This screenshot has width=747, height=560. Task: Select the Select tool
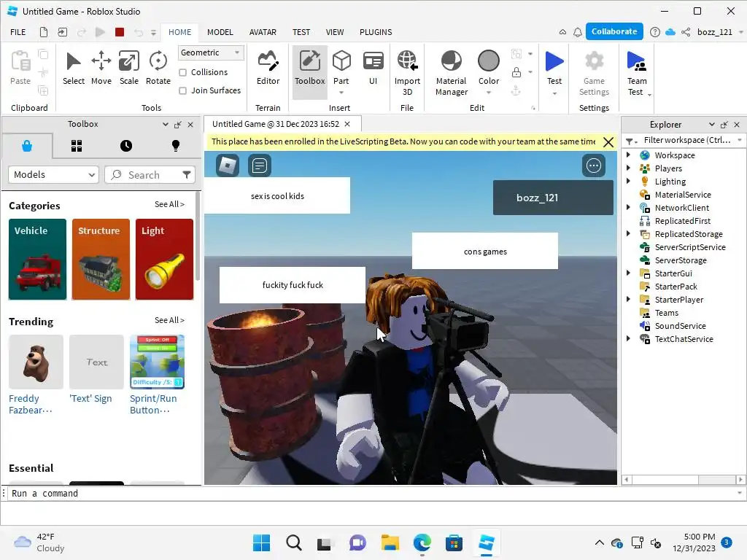click(74, 68)
